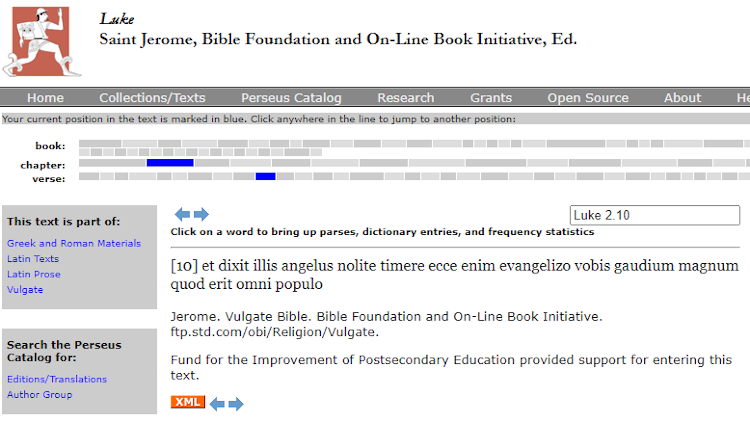Open the Research menu item
750x422 pixels.
pyautogui.click(x=406, y=98)
